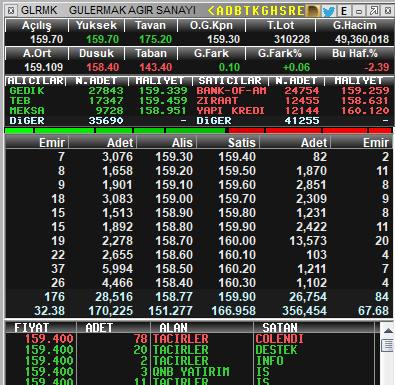Click the G.Hacim header

[x=355, y=25]
